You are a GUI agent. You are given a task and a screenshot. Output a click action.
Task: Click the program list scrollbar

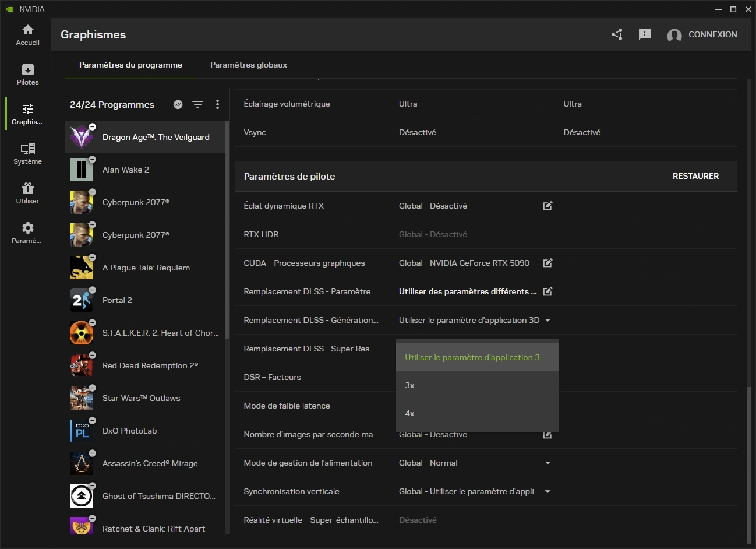point(227,230)
